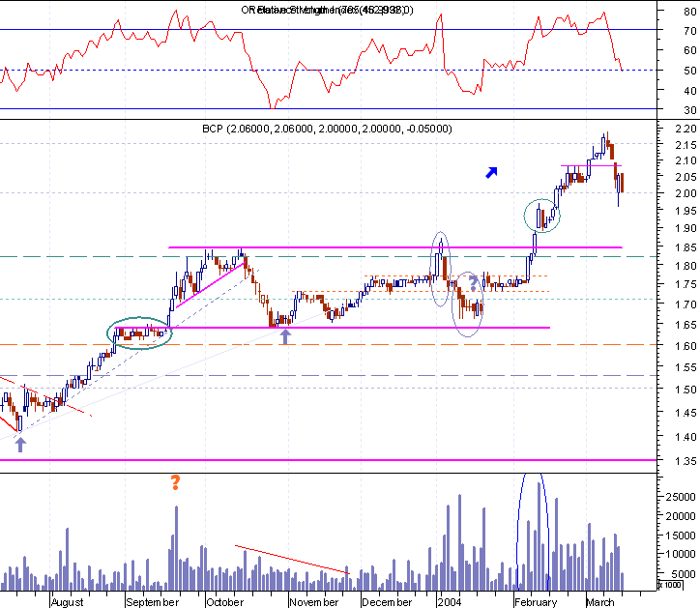Image resolution: width=700 pixels, height=608 pixels.
Task: Click the 2.10 price axis label
Action: [x=686, y=160]
